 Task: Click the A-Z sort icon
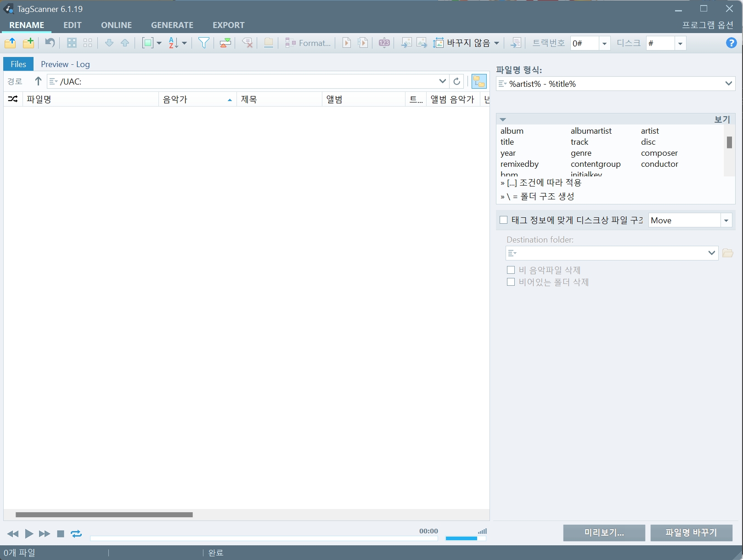tap(174, 43)
